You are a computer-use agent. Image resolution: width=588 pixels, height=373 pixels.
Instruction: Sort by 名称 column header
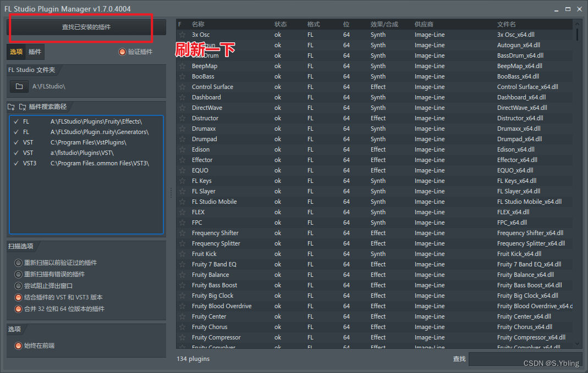click(x=197, y=24)
